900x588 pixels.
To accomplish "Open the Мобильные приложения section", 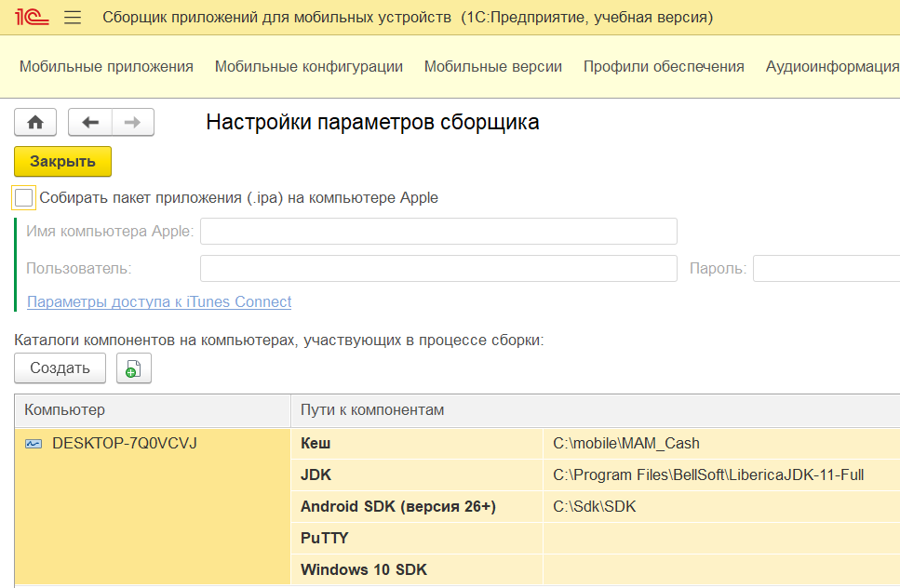I will pyautogui.click(x=106, y=67).
